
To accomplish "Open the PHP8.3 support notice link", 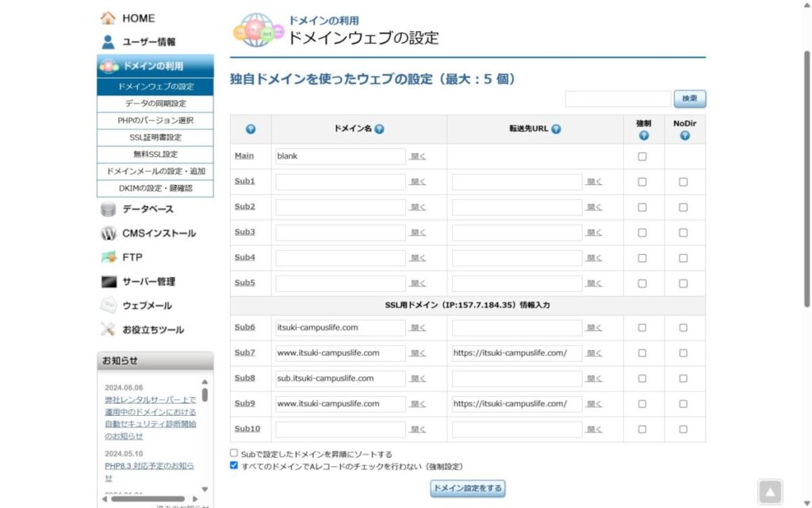I will pos(150,471).
